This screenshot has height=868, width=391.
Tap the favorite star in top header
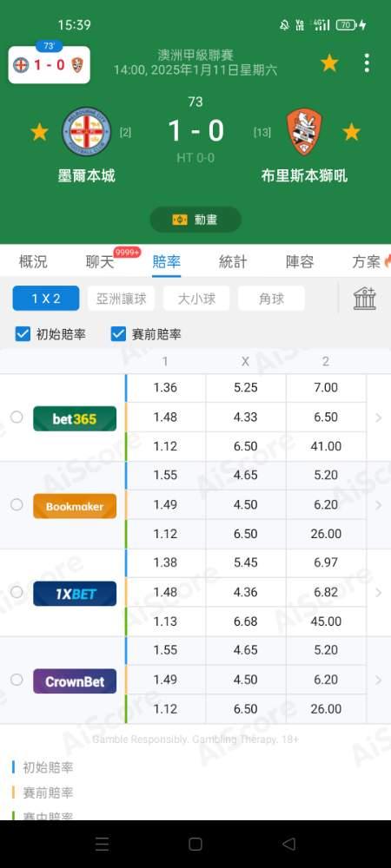tap(329, 63)
